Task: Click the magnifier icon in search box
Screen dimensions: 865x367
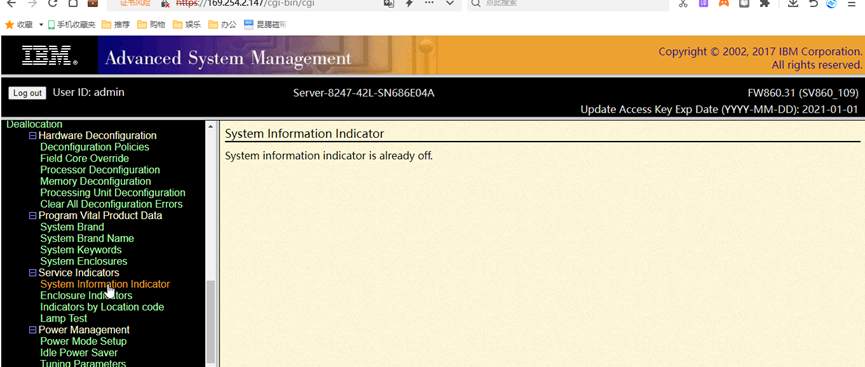Action: click(x=476, y=3)
